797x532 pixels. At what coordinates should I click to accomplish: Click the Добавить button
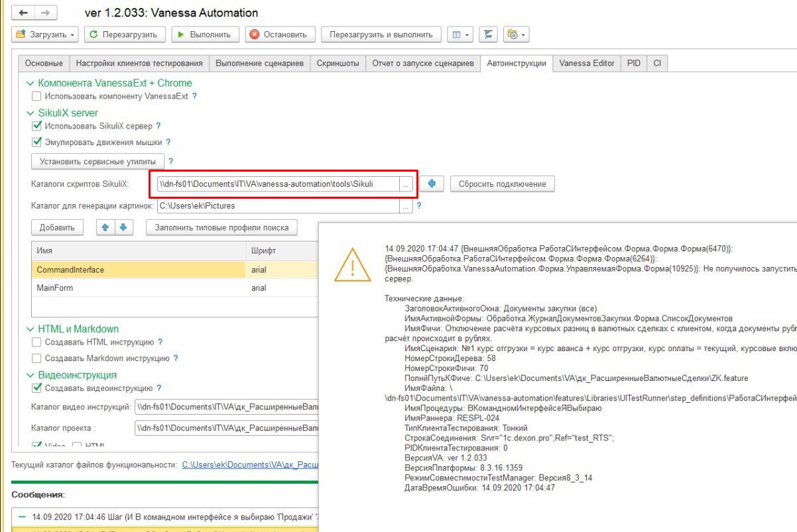tap(57, 227)
